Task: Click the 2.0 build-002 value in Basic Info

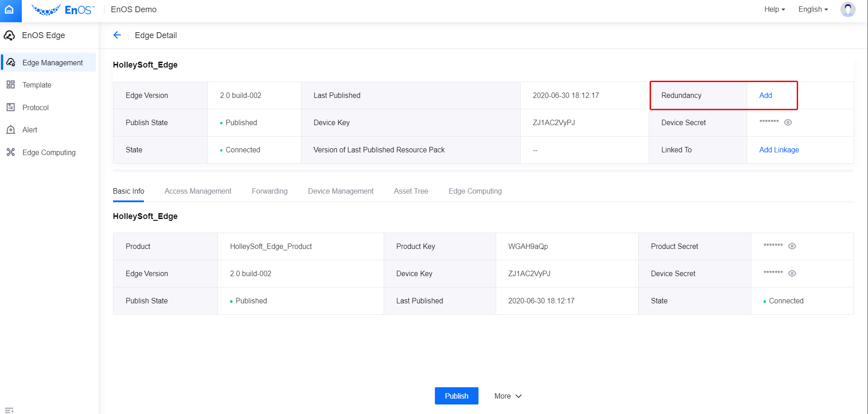Action: coord(251,273)
